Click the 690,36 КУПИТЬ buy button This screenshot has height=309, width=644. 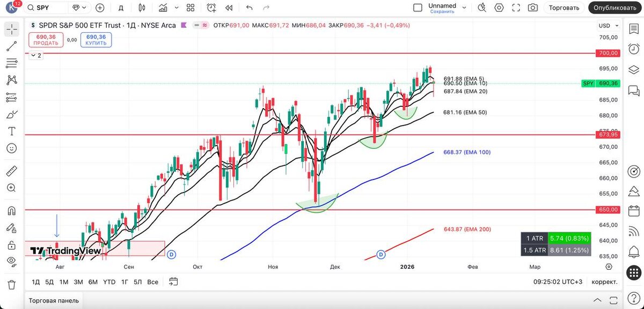point(97,40)
